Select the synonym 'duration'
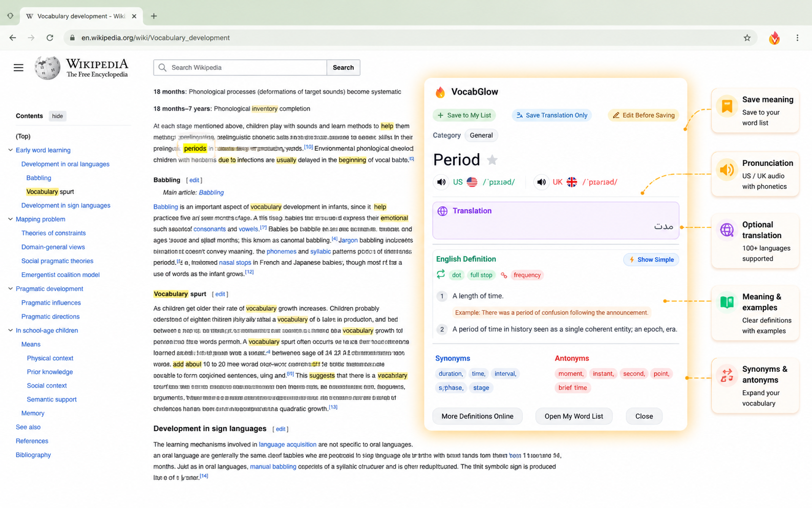The height and width of the screenshot is (508, 812). pyautogui.click(x=451, y=374)
